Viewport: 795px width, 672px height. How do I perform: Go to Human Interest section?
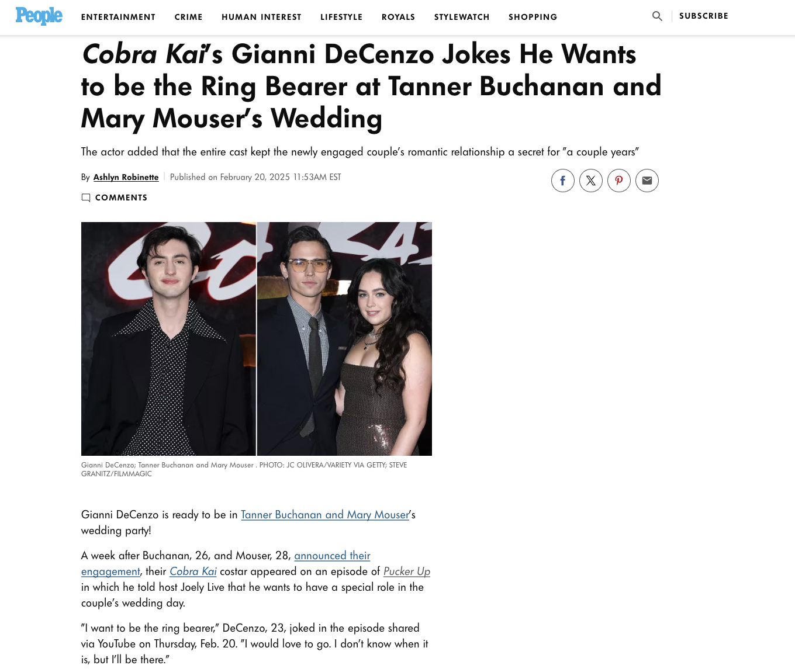(x=261, y=17)
